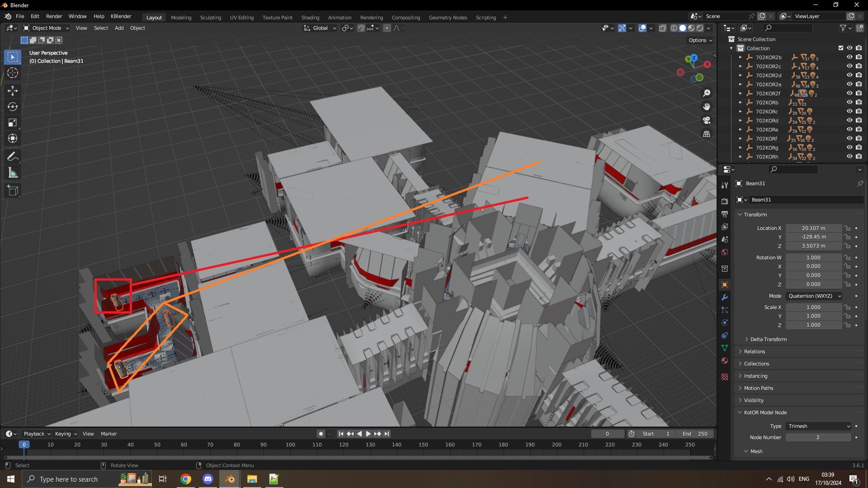
Task: Expand the Motion Paths panel
Action: pyautogui.click(x=759, y=388)
